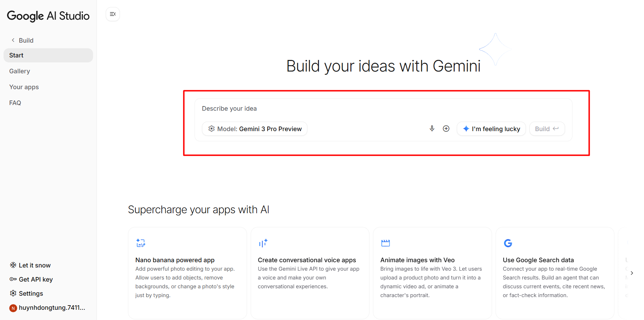Go back using the Build chevron
This screenshot has height=320, width=644.
pos(13,40)
